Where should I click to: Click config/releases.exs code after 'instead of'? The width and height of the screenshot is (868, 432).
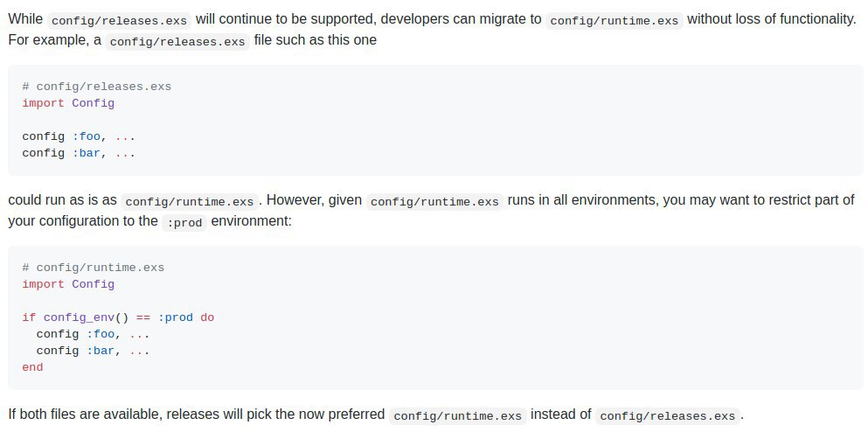click(x=669, y=415)
